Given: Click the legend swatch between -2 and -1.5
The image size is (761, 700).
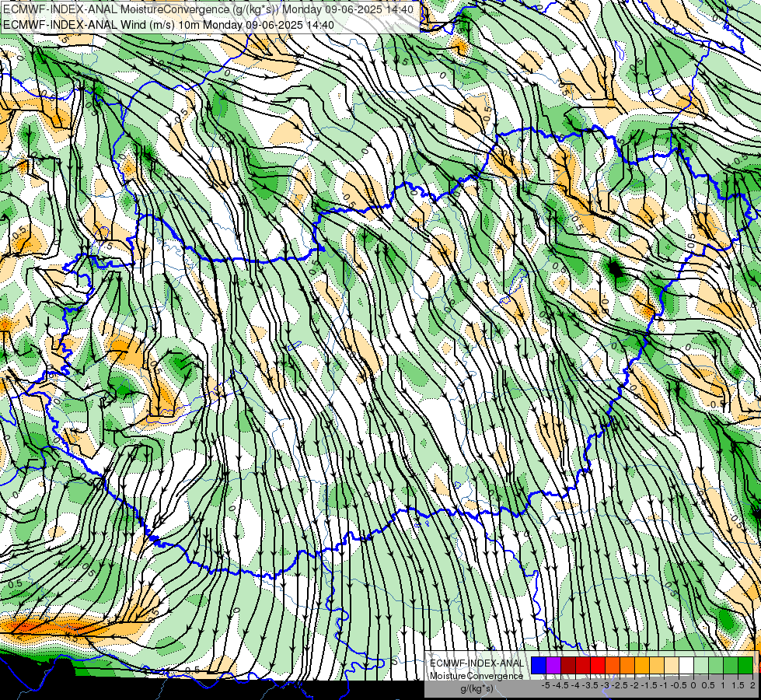Looking at the screenshot, I should 642,666.
